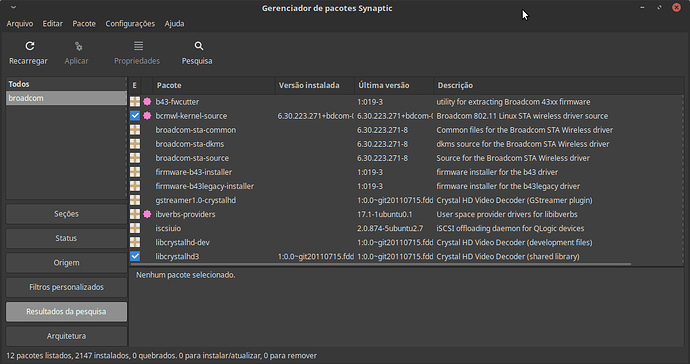Switch to Arquitetura view
690x364 pixels.
coord(66,336)
